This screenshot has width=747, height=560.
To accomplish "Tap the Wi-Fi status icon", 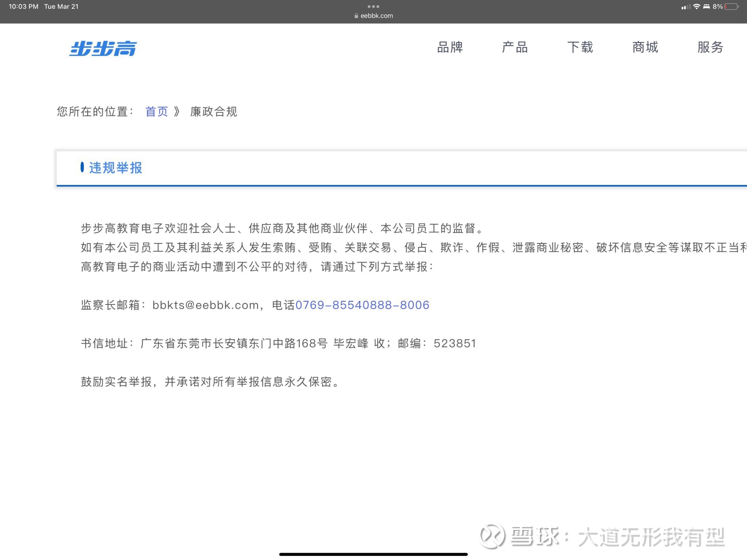I will tap(697, 7).
